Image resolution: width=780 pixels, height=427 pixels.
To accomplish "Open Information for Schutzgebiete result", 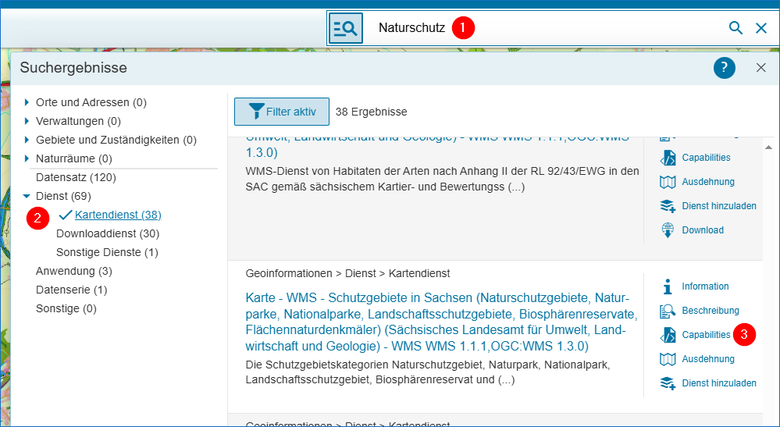I will [694, 286].
